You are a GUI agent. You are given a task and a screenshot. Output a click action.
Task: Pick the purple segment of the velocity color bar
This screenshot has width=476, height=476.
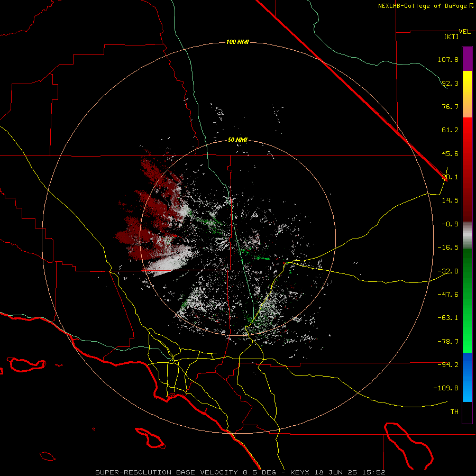point(467,59)
